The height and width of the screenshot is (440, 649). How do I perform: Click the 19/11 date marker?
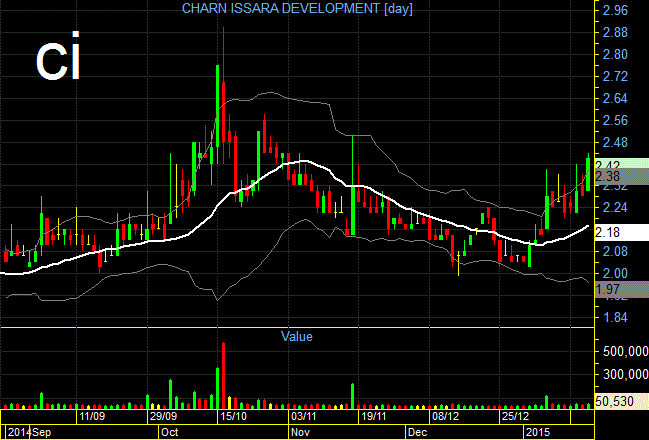374,416
